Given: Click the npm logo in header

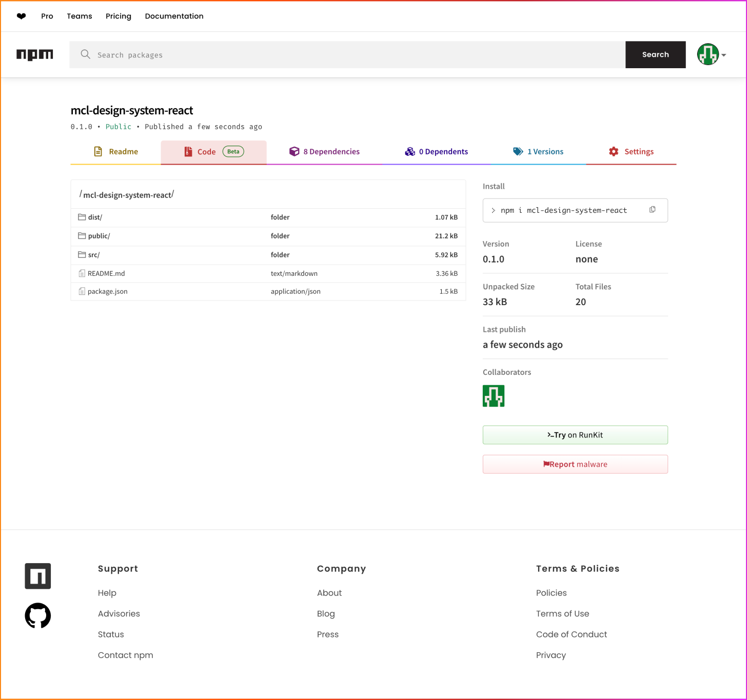Looking at the screenshot, I should (x=35, y=54).
